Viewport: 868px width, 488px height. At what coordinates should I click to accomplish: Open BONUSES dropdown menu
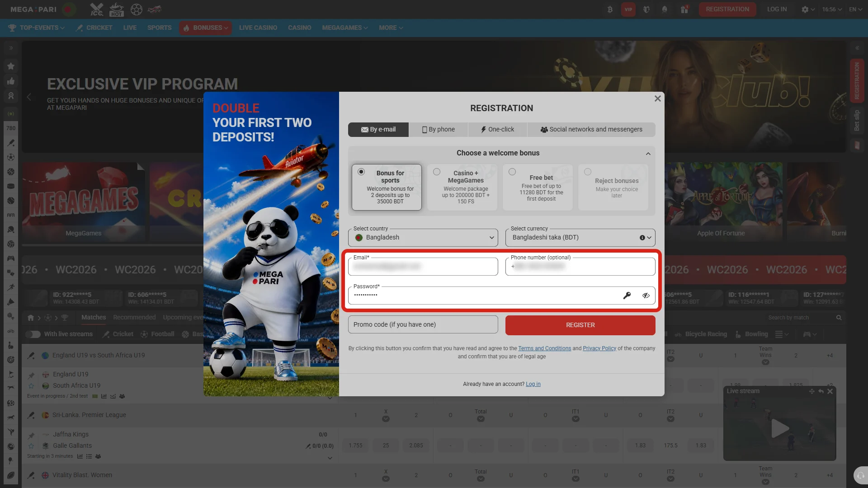tap(206, 28)
